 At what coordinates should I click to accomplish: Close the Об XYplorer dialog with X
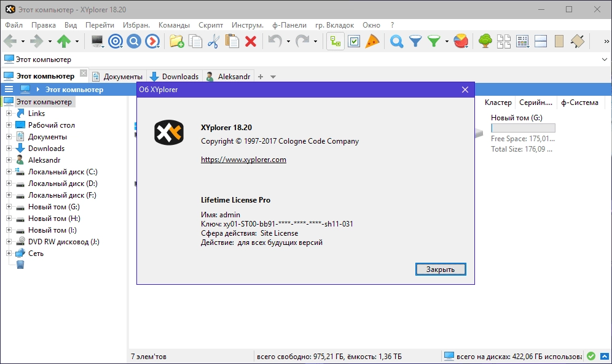(465, 90)
